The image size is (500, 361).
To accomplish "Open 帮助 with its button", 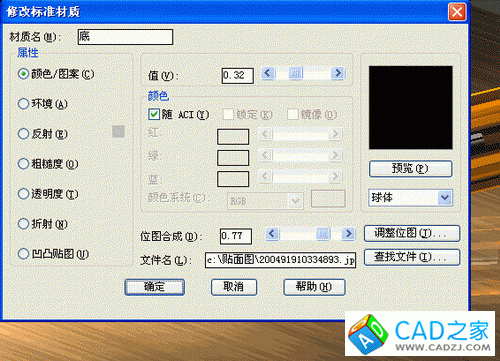I will (x=314, y=287).
